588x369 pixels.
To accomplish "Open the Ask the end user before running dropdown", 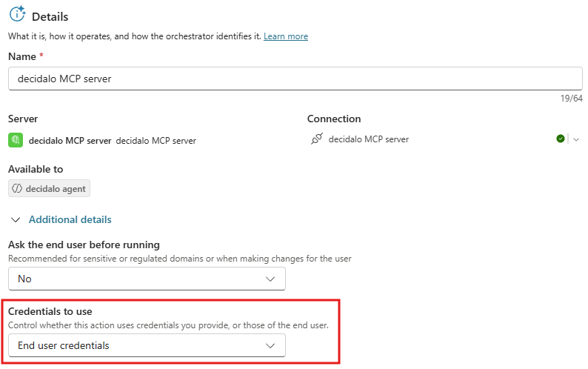I will coord(147,279).
